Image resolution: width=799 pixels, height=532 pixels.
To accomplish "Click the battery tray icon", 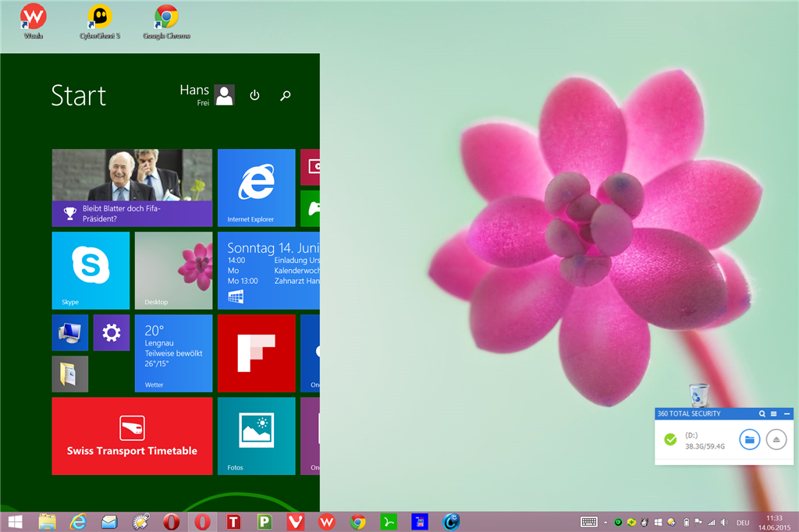I will click(686, 523).
